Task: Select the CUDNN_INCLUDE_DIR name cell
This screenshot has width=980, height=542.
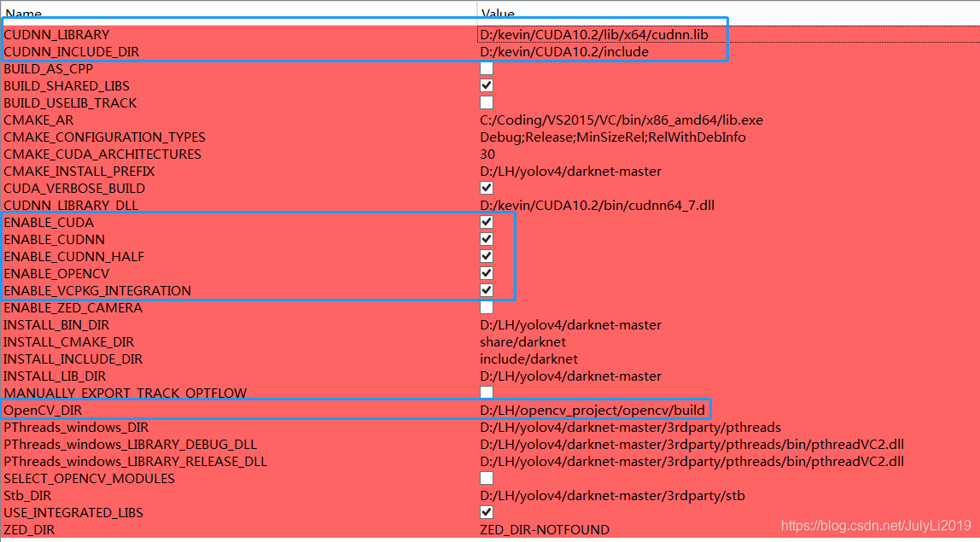Action: pyautogui.click(x=71, y=52)
